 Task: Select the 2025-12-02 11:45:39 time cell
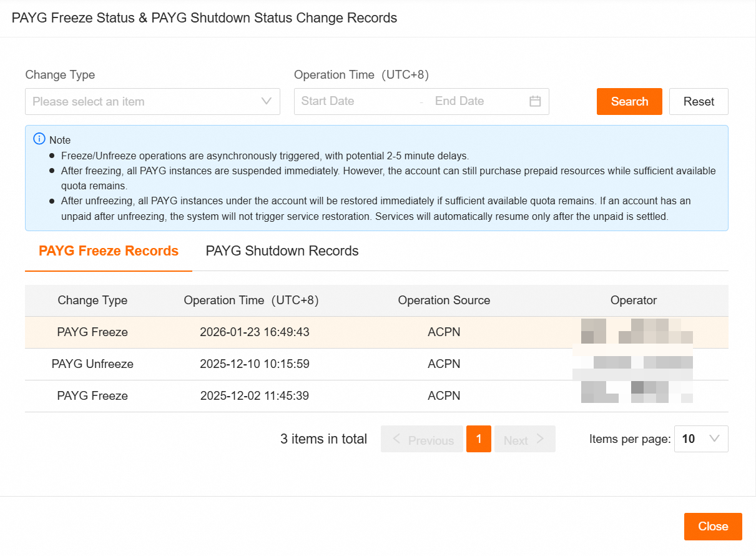(255, 396)
